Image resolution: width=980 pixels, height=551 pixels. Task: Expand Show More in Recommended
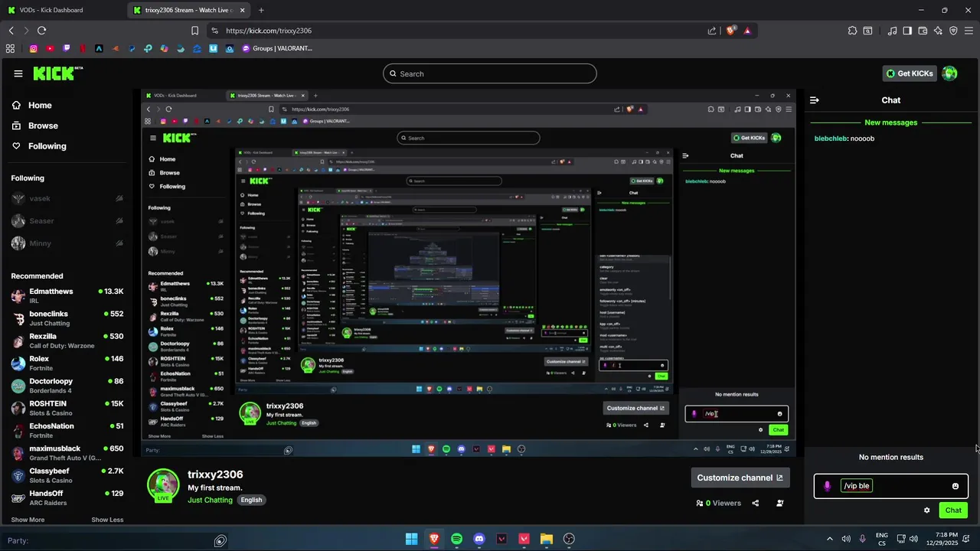(28, 520)
